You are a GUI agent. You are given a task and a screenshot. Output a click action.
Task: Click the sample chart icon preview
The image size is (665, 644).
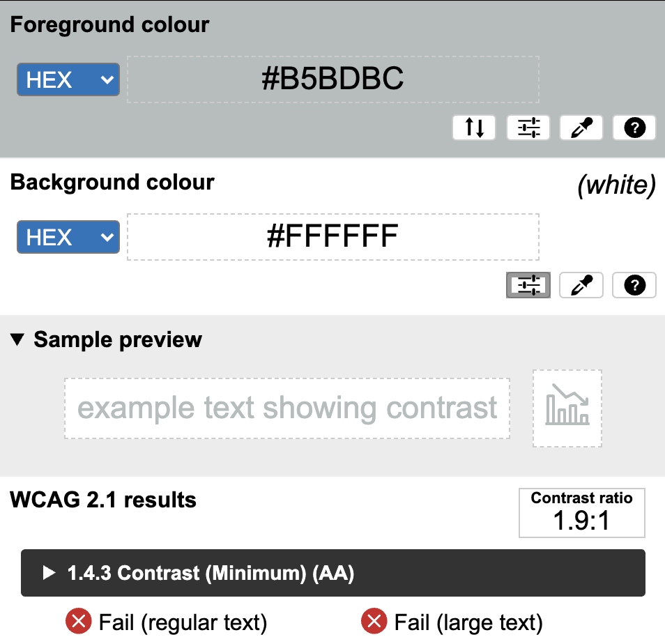coord(567,408)
